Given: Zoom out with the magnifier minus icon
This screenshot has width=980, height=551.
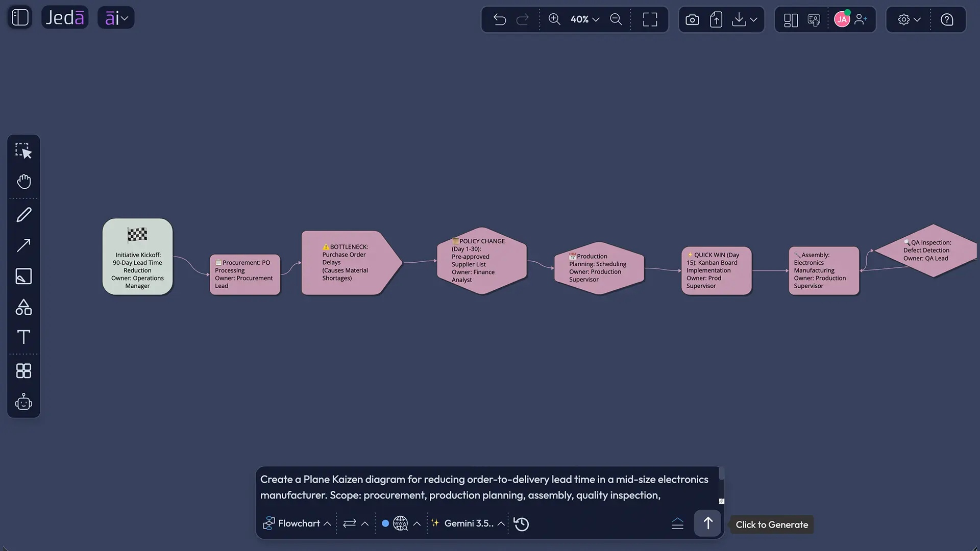Looking at the screenshot, I should 616,19.
